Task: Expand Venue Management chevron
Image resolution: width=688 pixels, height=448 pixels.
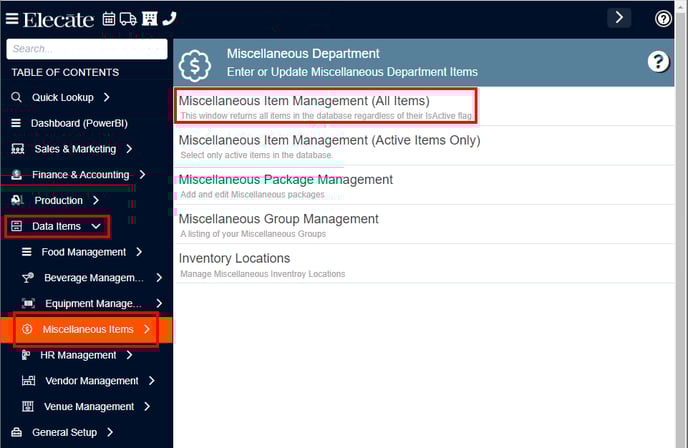Action: click(147, 406)
